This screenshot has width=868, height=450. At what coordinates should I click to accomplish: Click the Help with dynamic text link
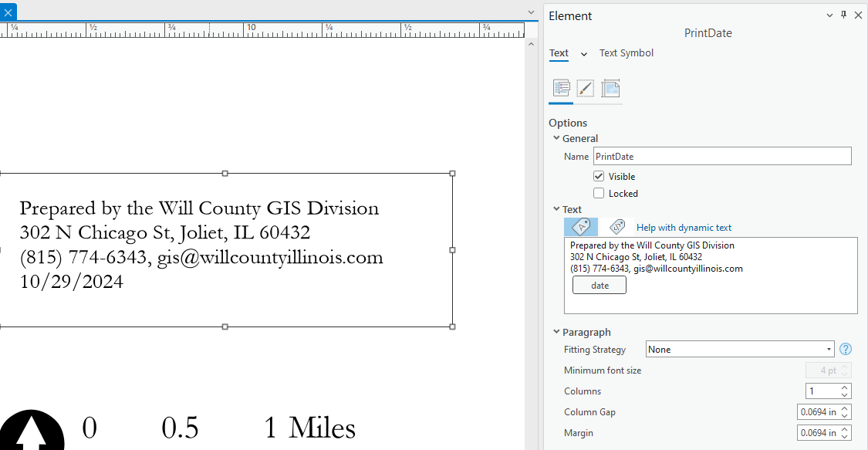[684, 226]
